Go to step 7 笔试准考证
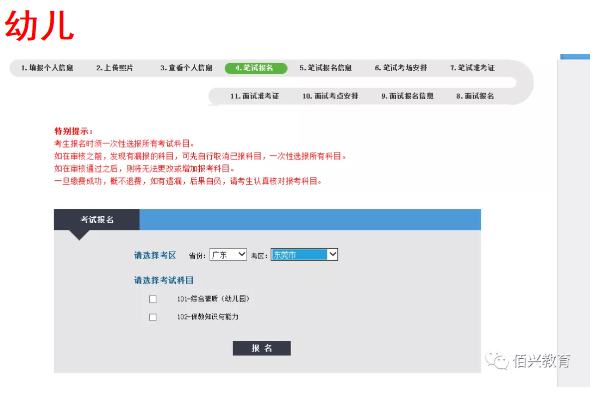This screenshot has width=599, height=397. click(473, 68)
